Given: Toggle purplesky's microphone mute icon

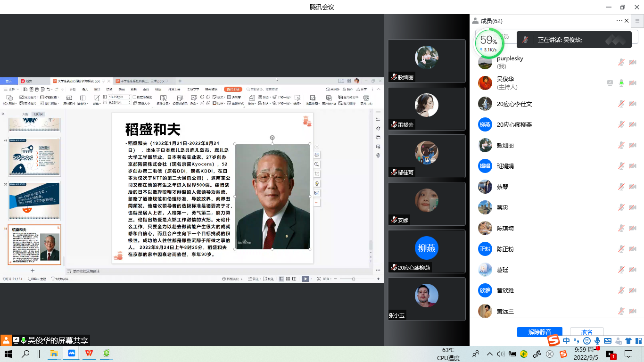Looking at the screenshot, I should click(x=621, y=62).
